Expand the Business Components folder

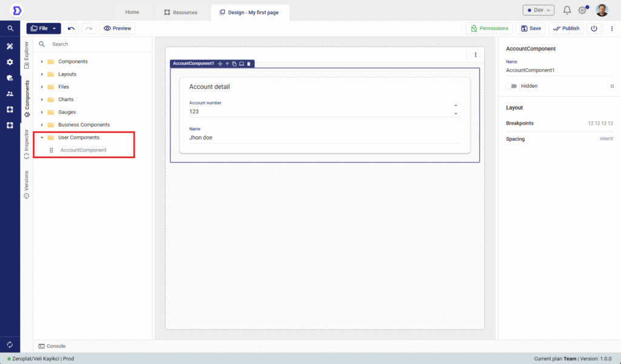pyautogui.click(x=42, y=125)
